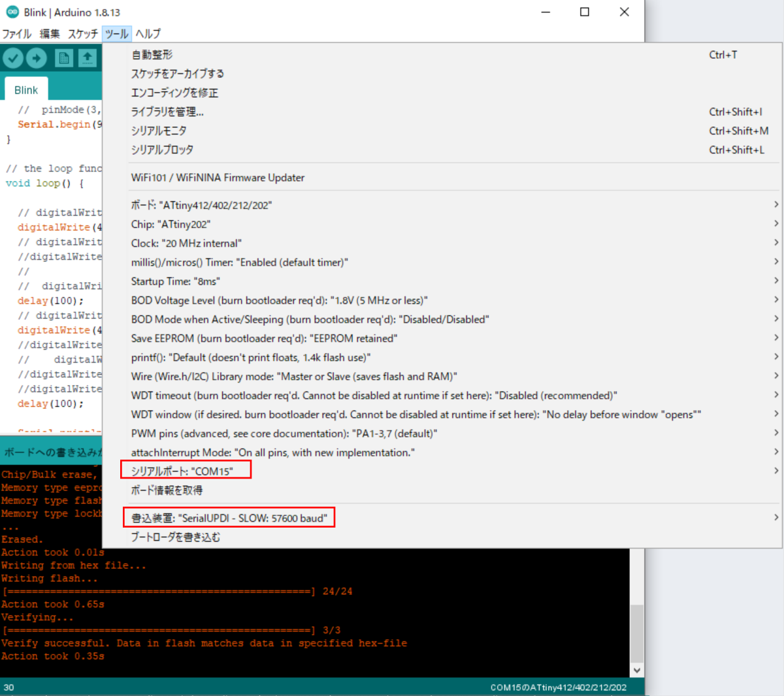Open the 編集 menu

(50, 33)
